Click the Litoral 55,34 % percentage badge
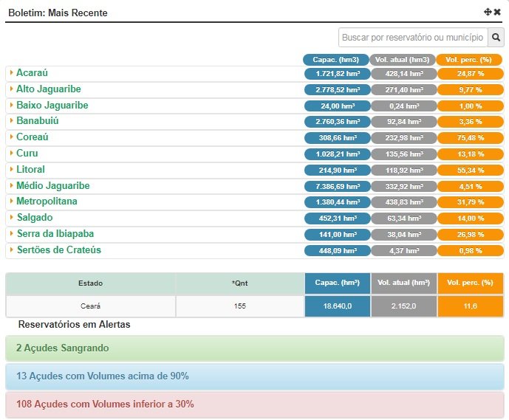509x420 pixels. (470, 170)
